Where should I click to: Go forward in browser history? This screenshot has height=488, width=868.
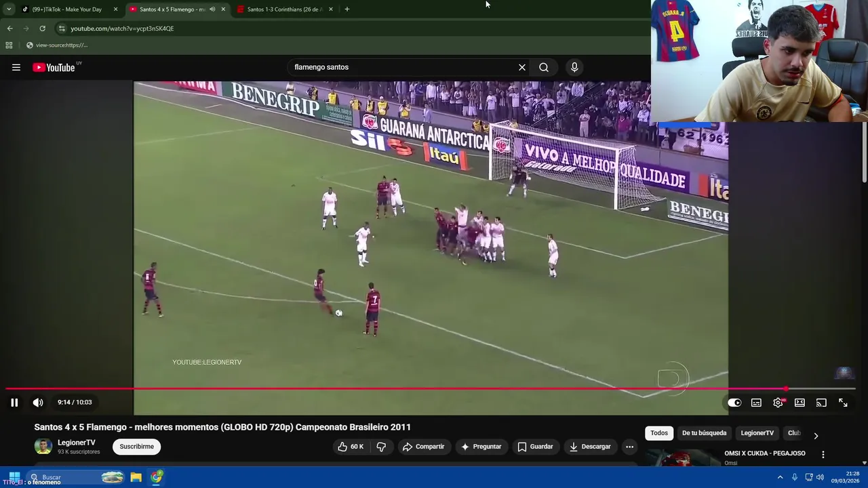coord(26,28)
